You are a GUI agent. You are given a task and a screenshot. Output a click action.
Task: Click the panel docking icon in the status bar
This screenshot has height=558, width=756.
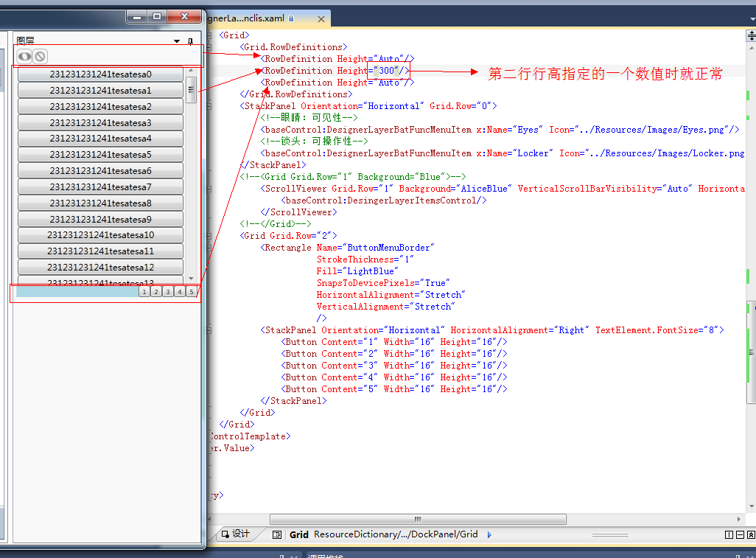pyautogui.click(x=284, y=555)
